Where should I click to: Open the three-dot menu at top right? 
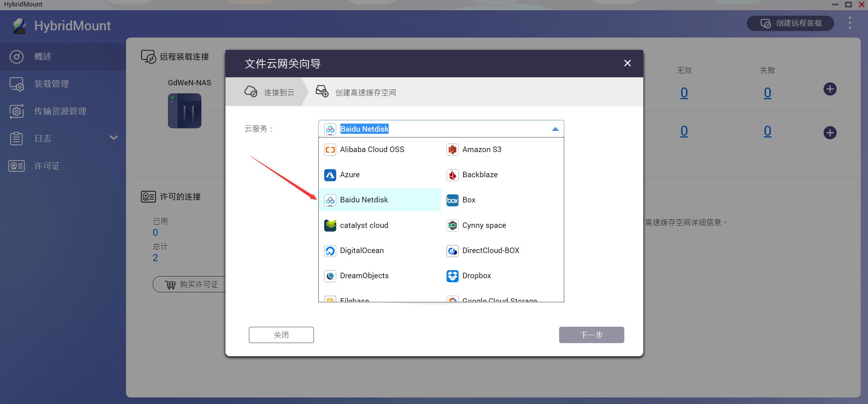(849, 23)
